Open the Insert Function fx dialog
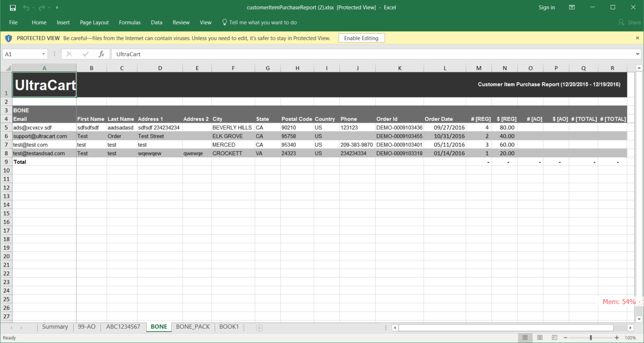644x343 pixels. [102, 54]
